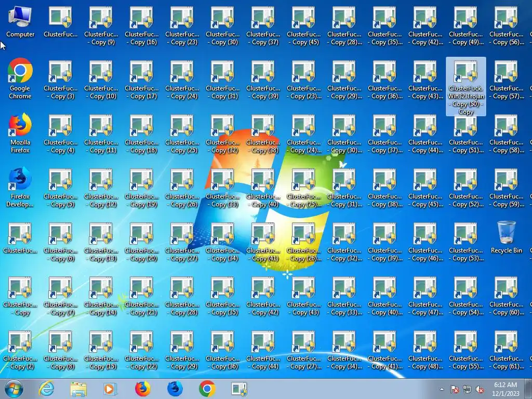Open Windows Explorer from the taskbar
532x399 pixels.
(x=78, y=389)
